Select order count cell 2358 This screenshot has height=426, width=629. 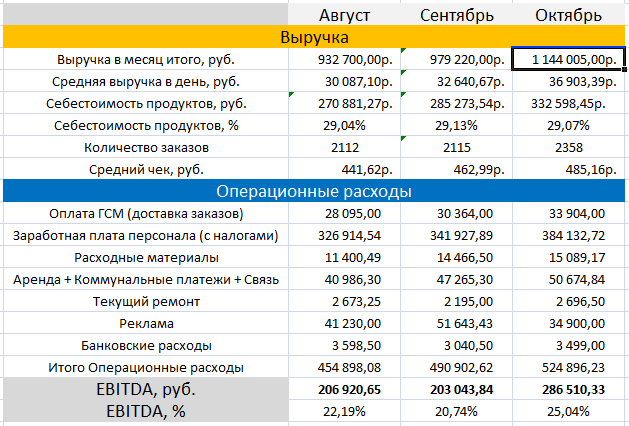[x=568, y=147]
